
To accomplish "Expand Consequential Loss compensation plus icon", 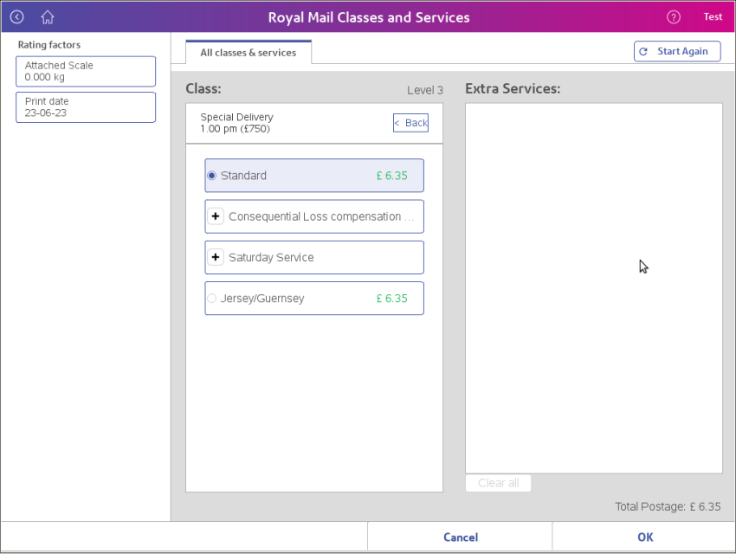I will [x=216, y=216].
